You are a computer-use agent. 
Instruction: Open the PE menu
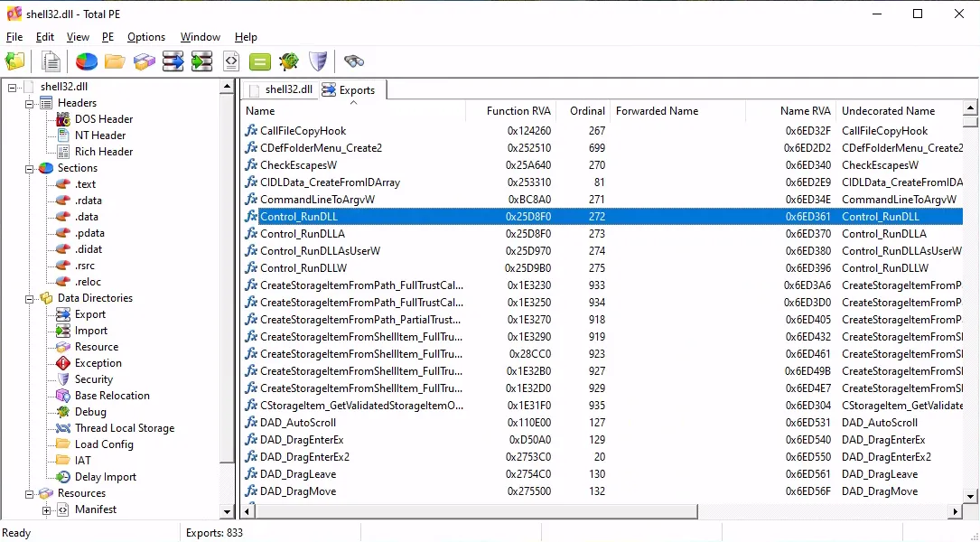click(107, 37)
